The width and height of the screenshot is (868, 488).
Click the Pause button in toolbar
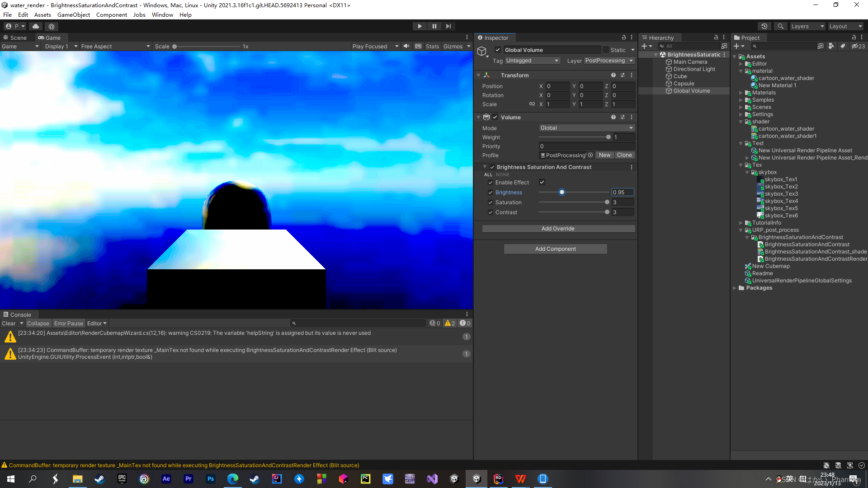434,26
